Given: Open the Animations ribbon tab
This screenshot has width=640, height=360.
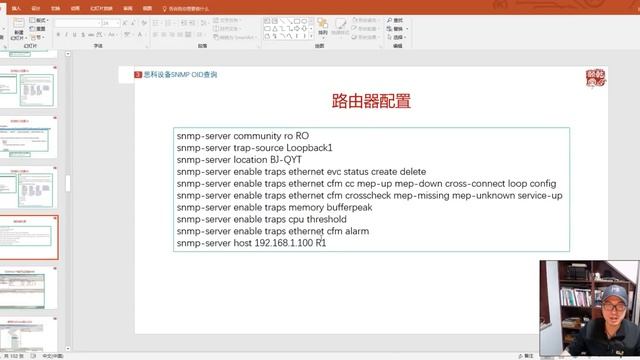Looking at the screenshot, I should coord(75,8).
